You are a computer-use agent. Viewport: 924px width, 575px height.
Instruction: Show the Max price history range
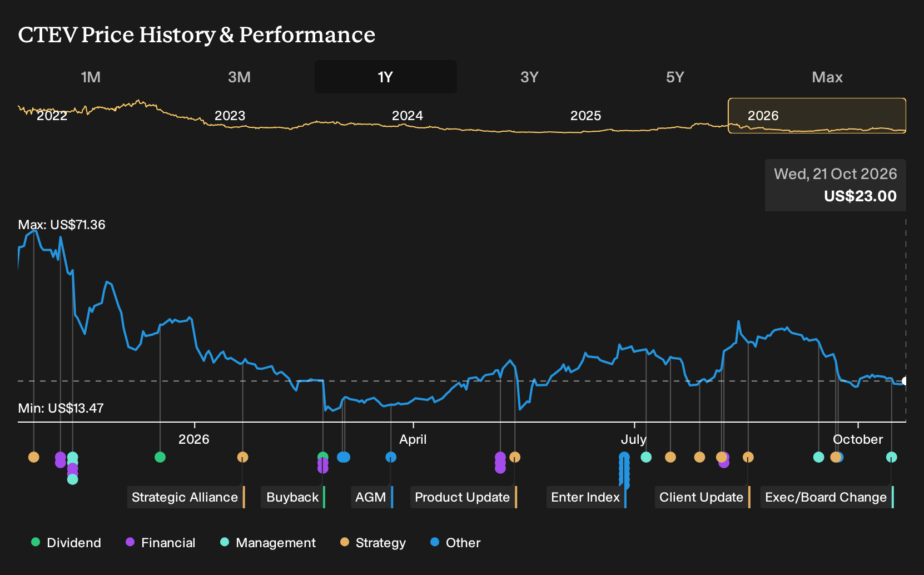tap(827, 77)
